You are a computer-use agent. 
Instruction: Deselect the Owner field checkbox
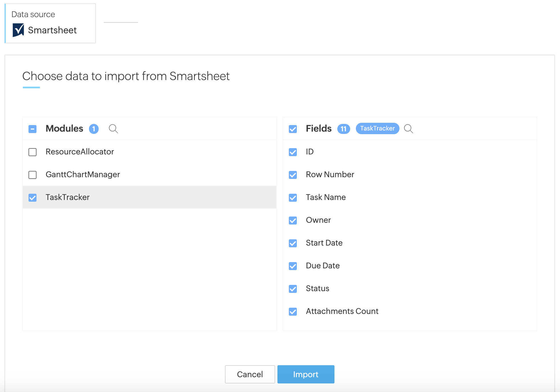pyautogui.click(x=293, y=220)
